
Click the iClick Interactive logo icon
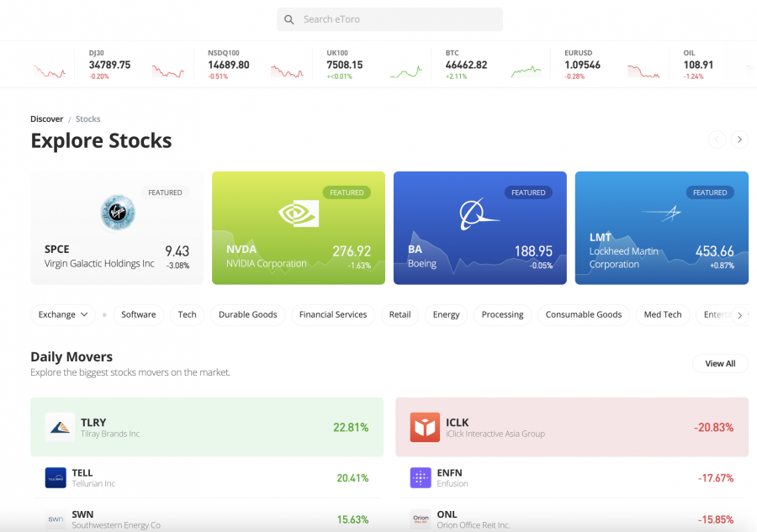[425, 427]
